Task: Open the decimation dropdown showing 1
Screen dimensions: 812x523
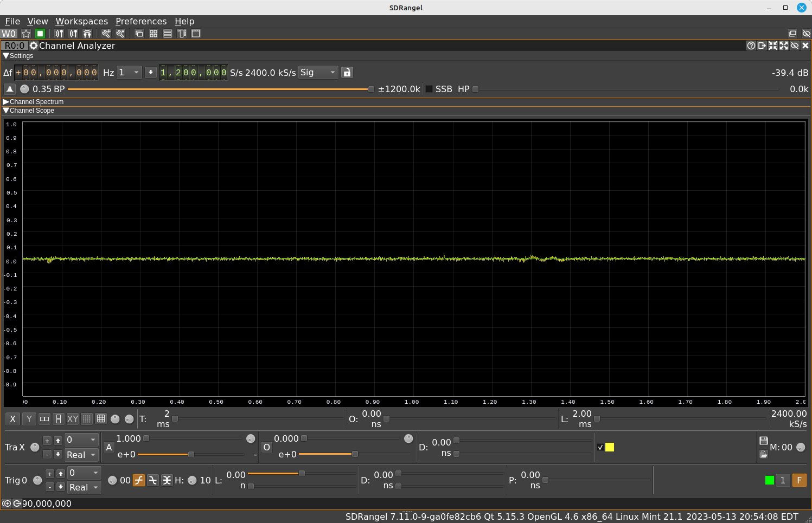Action: [130, 72]
